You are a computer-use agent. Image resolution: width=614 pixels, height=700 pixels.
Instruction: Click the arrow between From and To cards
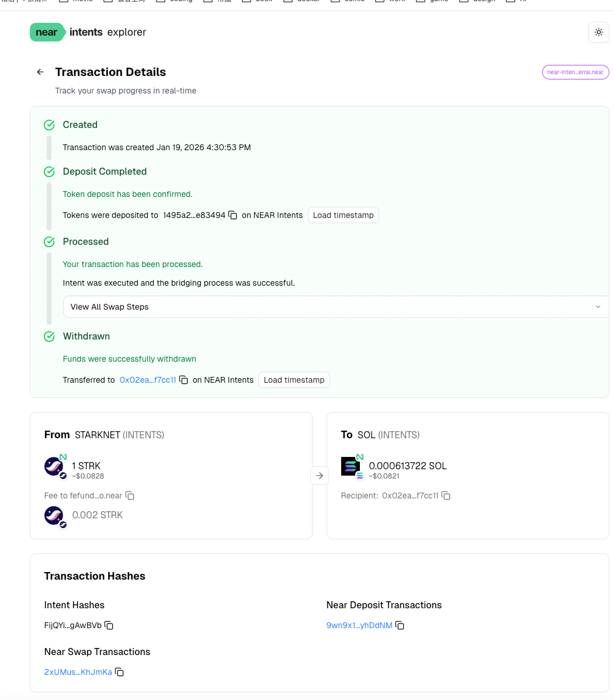(320, 475)
